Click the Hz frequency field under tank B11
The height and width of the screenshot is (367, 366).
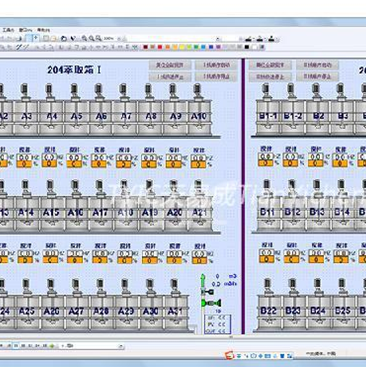pos(267,253)
